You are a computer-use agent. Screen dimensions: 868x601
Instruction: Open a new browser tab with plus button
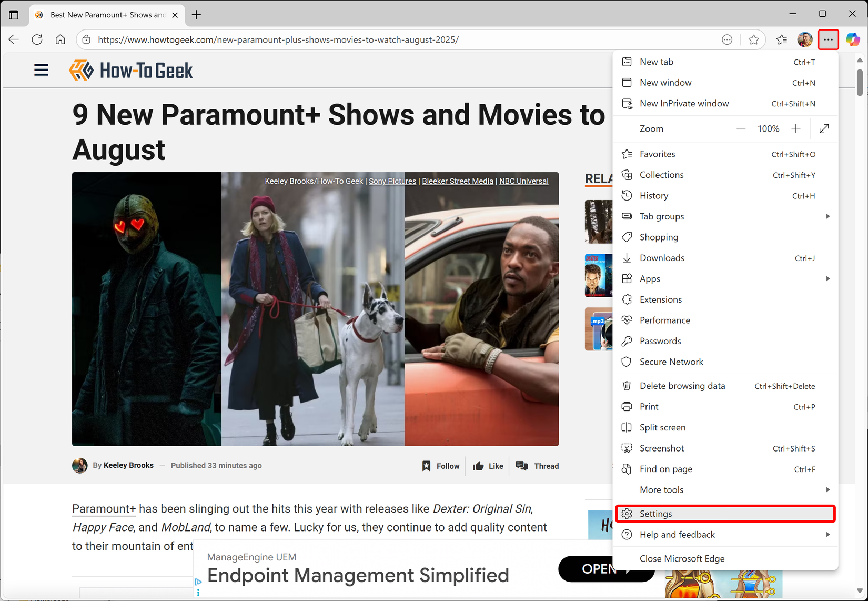point(196,15)
